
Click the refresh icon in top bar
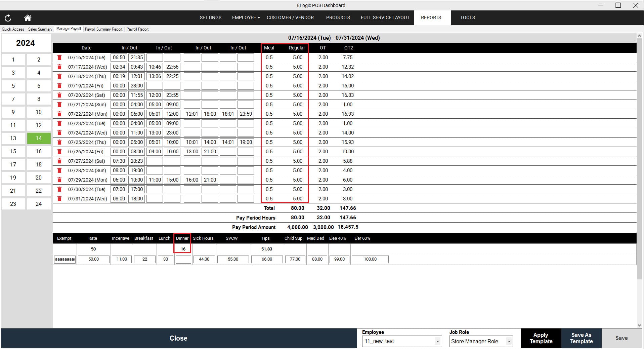click(8, 18)
